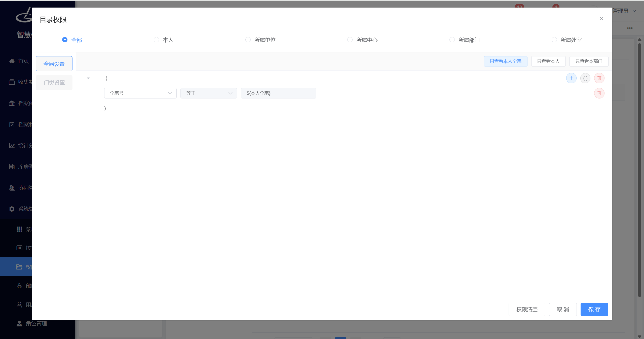
Task: Save permissions with 保存 button
Action: point(594,309)
